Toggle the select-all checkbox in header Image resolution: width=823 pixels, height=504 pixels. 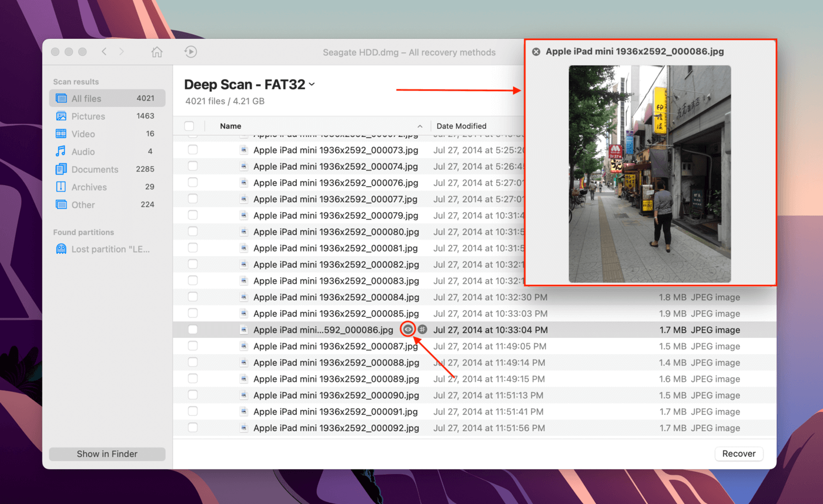click(x=189, y=126)
